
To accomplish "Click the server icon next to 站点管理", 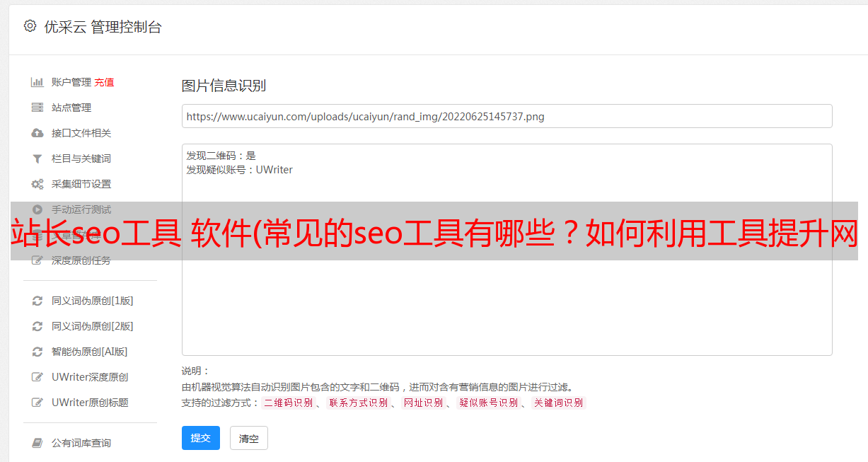I will point(37,108).
